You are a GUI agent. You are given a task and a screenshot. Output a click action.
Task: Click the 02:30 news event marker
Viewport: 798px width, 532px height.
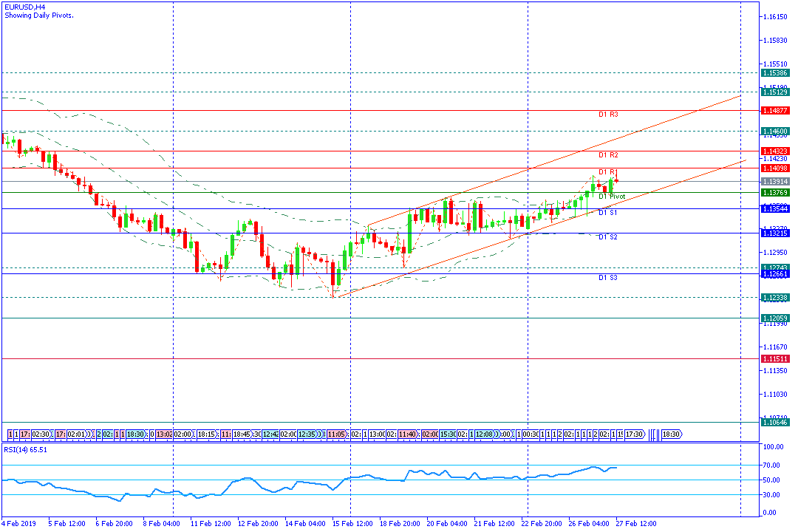(x=41, y=434)
